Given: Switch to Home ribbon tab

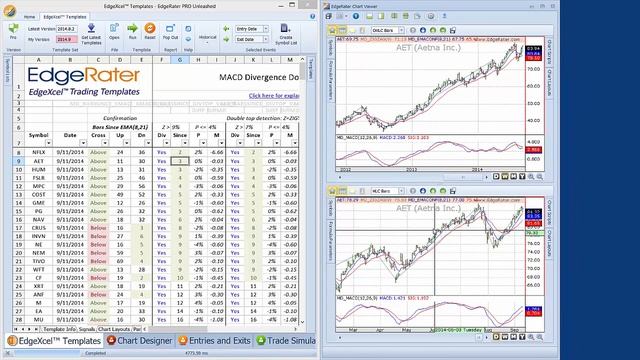Looking at the screenshot, I should coord(29,17).
